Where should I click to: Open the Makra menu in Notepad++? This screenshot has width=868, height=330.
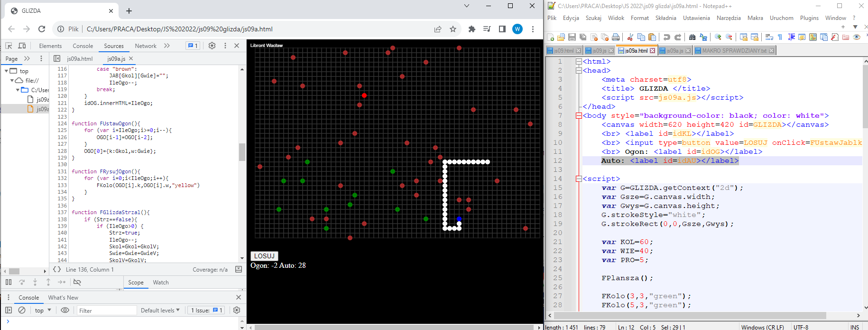point(755,18)
